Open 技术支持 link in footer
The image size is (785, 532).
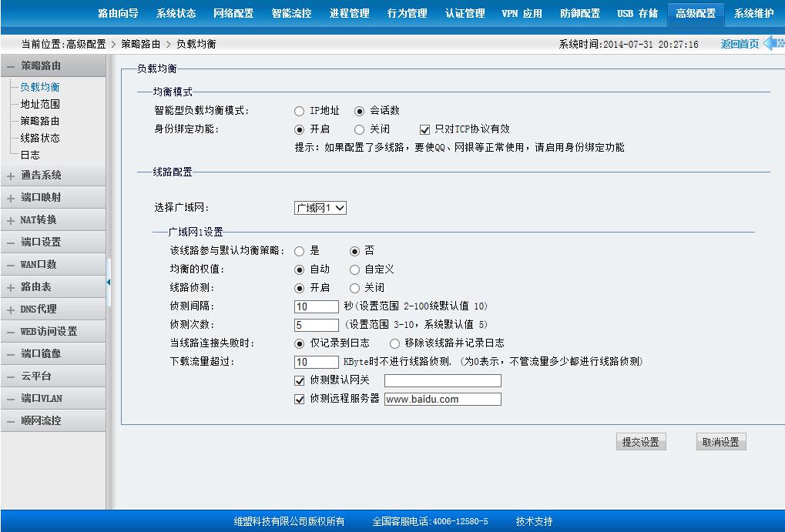pyautogui.click(x=534, y=521)
